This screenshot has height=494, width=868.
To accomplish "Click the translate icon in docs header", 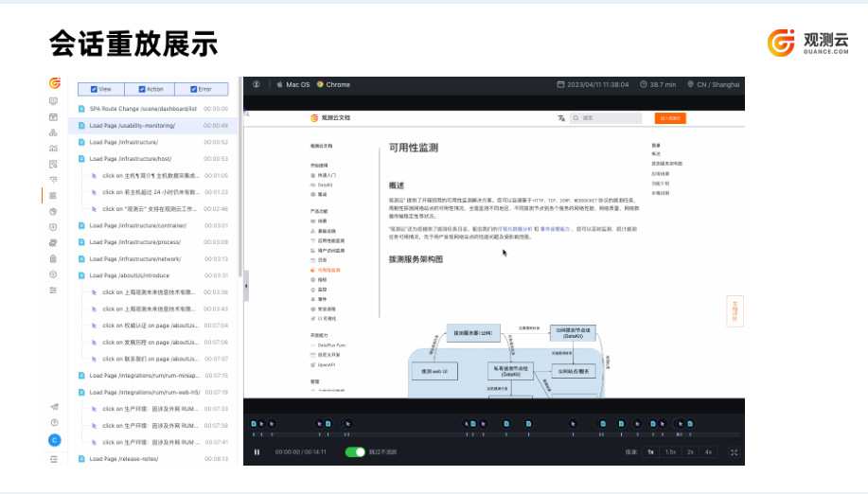I will coord(561,118).
